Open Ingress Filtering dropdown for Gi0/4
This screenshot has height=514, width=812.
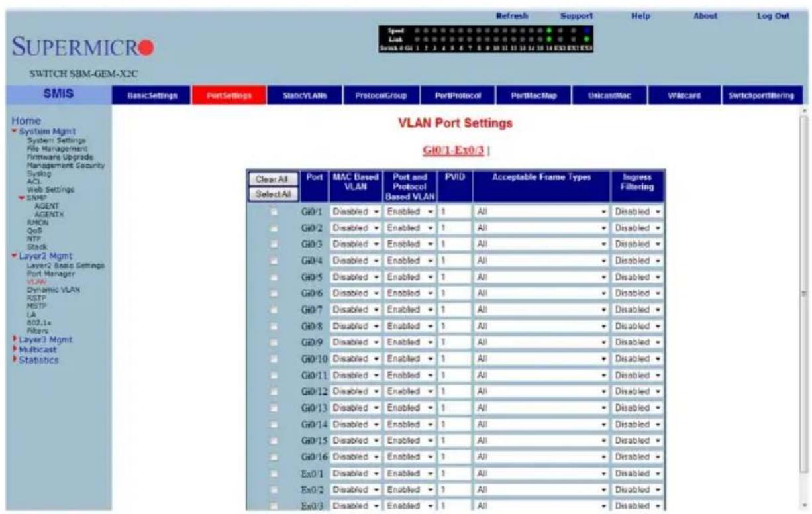[x=638, y=260]
